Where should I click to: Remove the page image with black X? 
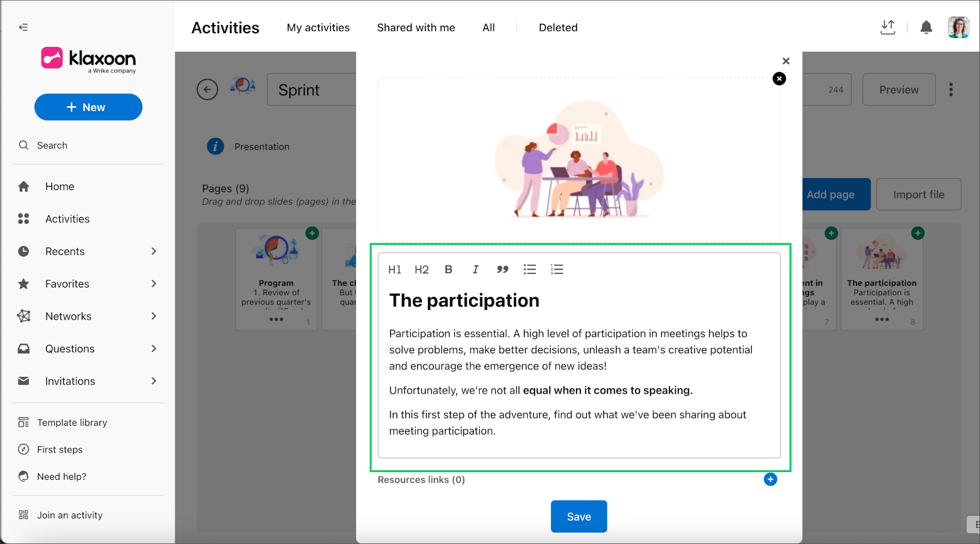point(779,79)
